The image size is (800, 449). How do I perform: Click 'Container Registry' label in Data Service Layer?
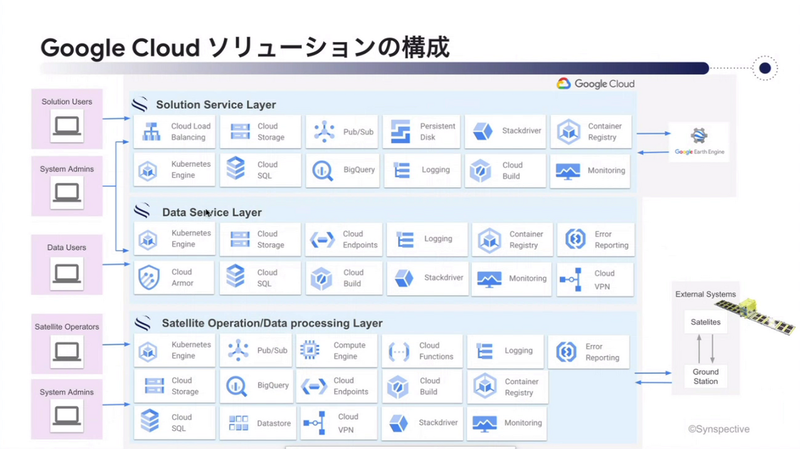tap(526, 240)
